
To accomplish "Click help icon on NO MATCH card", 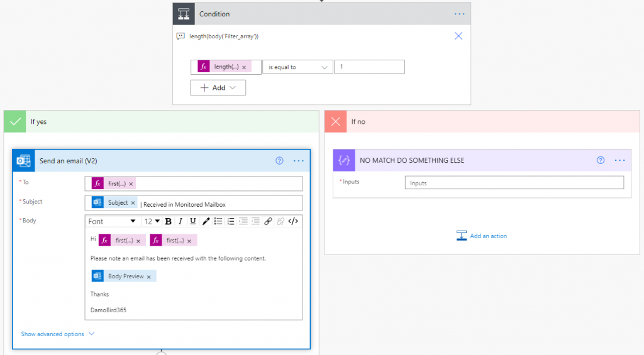I will coord(601,160).
